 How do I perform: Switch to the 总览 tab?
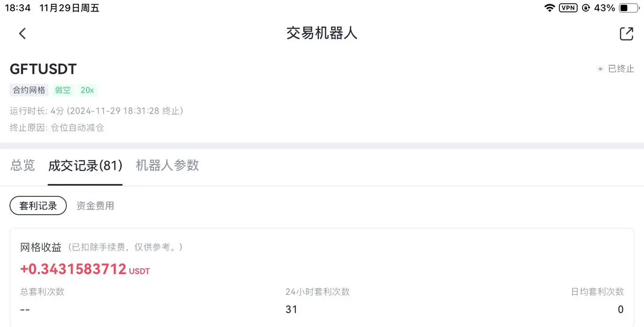point(23,166)
